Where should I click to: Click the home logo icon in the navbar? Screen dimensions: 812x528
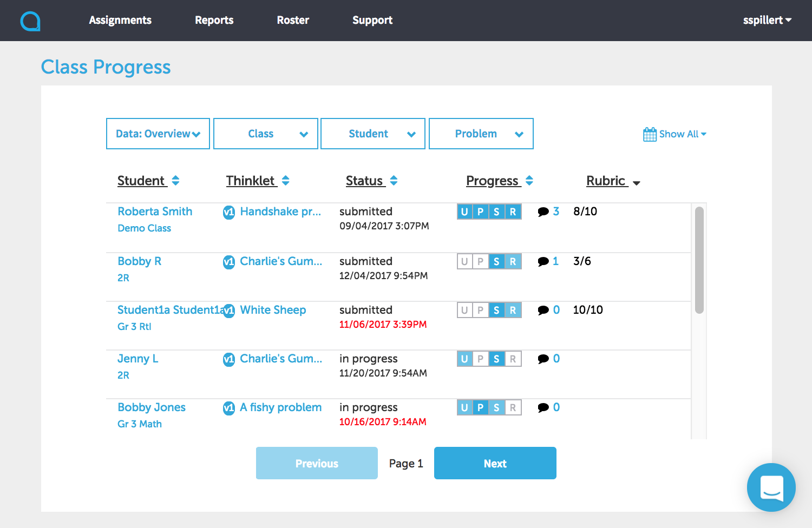[x=30, y=21]
